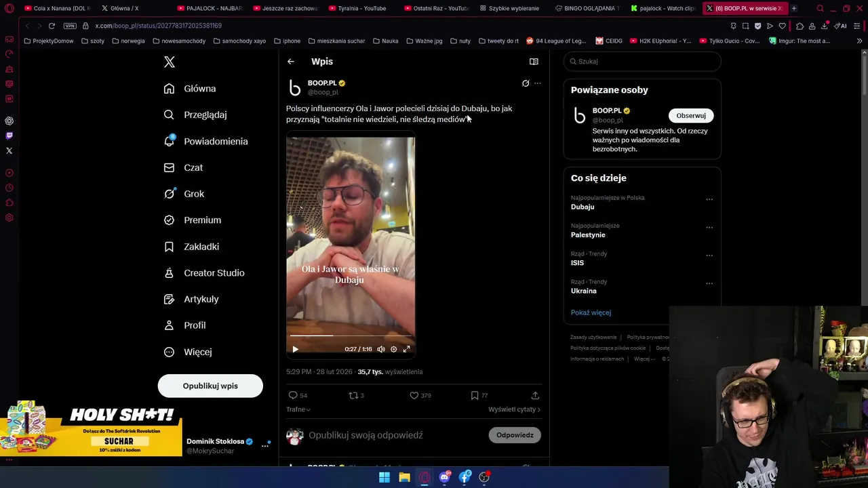Expand the Trafne sort dropdown
868x488 pixels.
298,409
